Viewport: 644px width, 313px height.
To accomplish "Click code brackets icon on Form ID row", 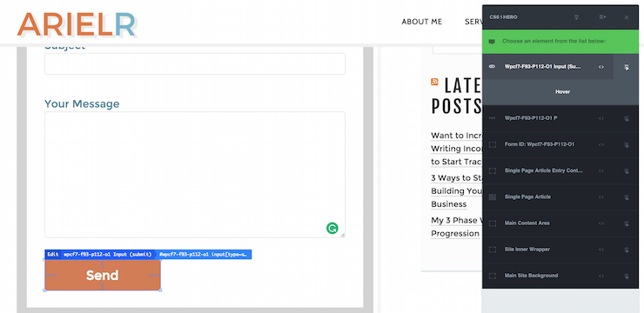I will click(601, 145).
